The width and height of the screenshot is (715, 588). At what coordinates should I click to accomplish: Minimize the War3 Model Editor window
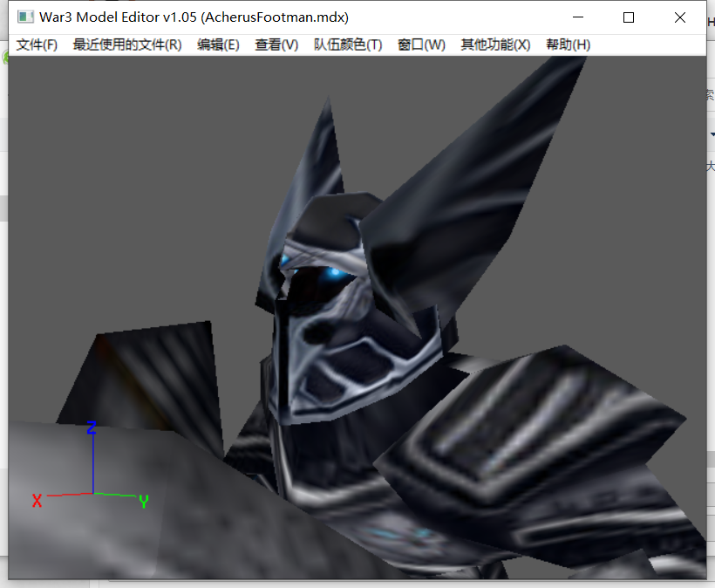tap(578, 17)
